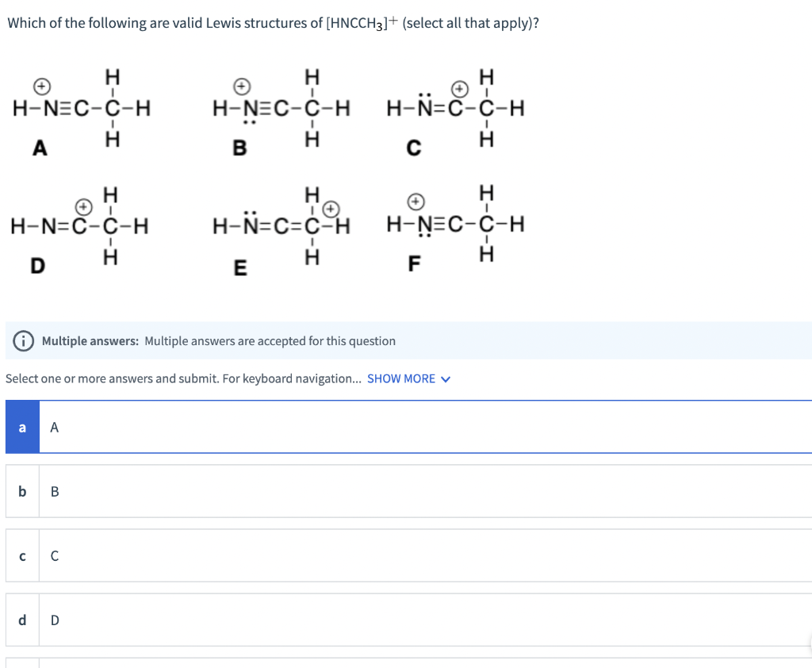Click the 'c' letter cell for option C
812x668 pixels.
[x=21, y=555]
